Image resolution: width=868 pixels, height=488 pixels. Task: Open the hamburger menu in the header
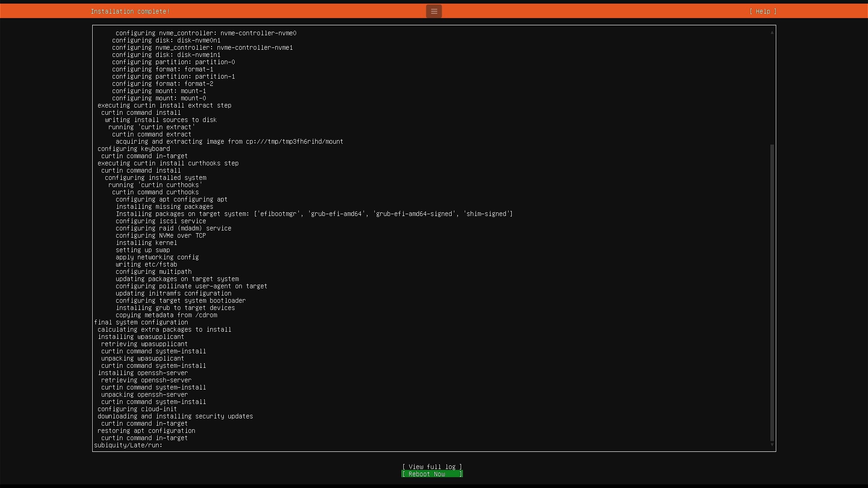[434, 11]
